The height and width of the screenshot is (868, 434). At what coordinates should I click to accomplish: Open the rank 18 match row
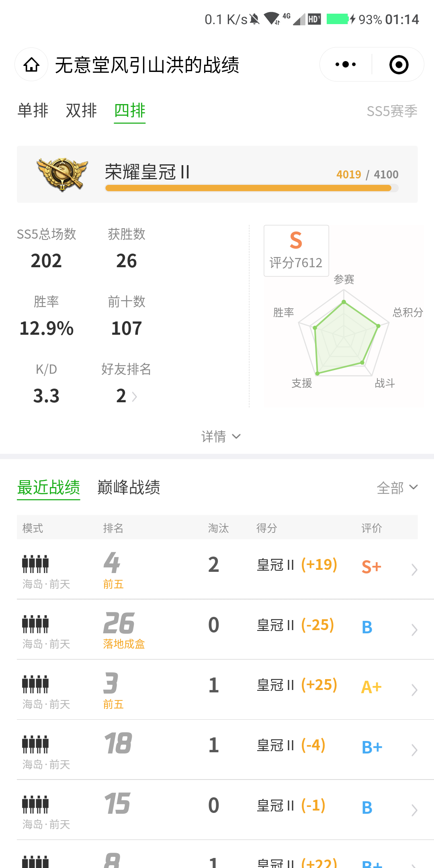point(217,749)
